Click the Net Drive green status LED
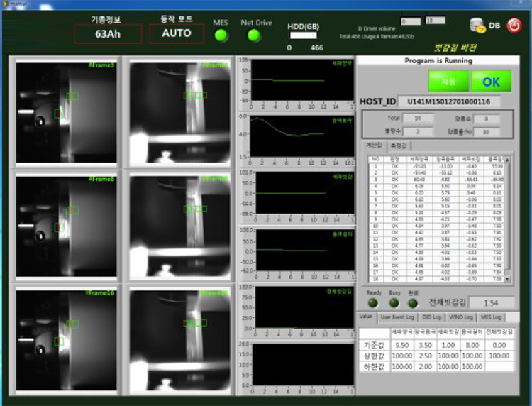The image size is (532, 406). [254, 35]
